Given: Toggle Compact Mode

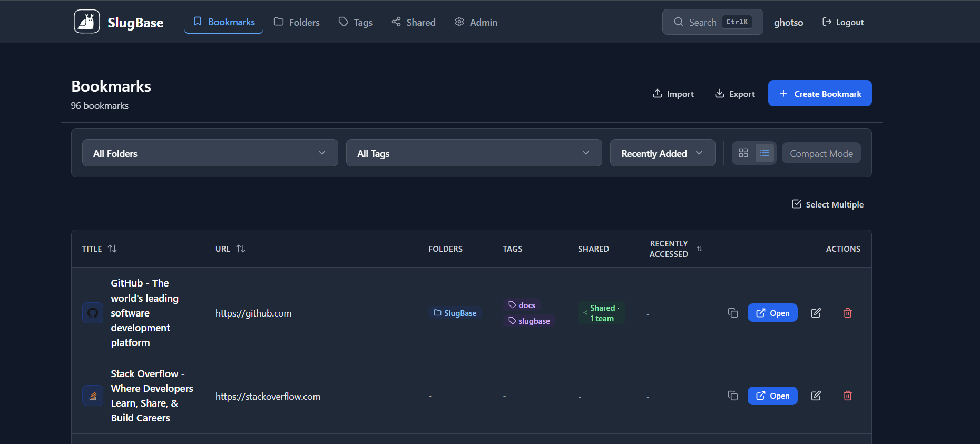Looking at the screenshot, I should pyautogui.click(x=821, y=153).
